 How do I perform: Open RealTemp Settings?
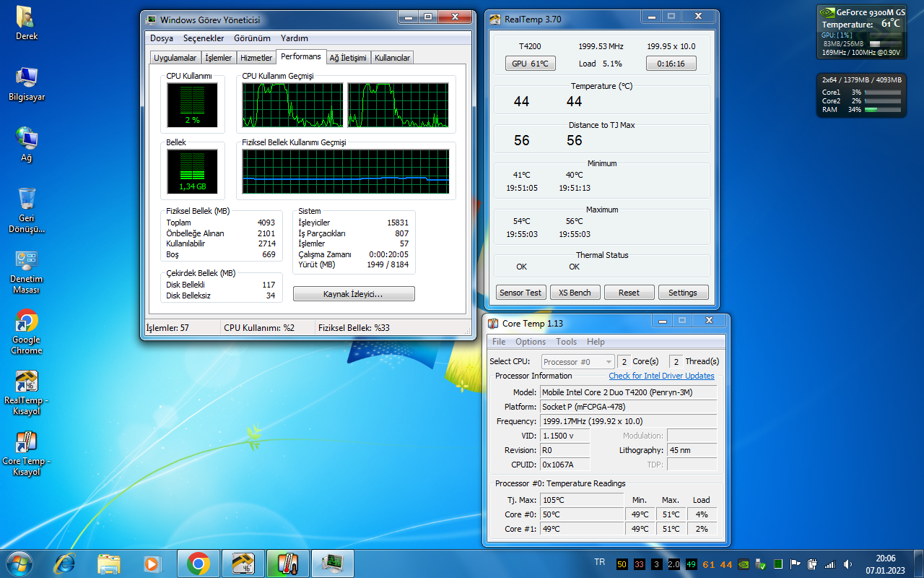pos(683,293)
